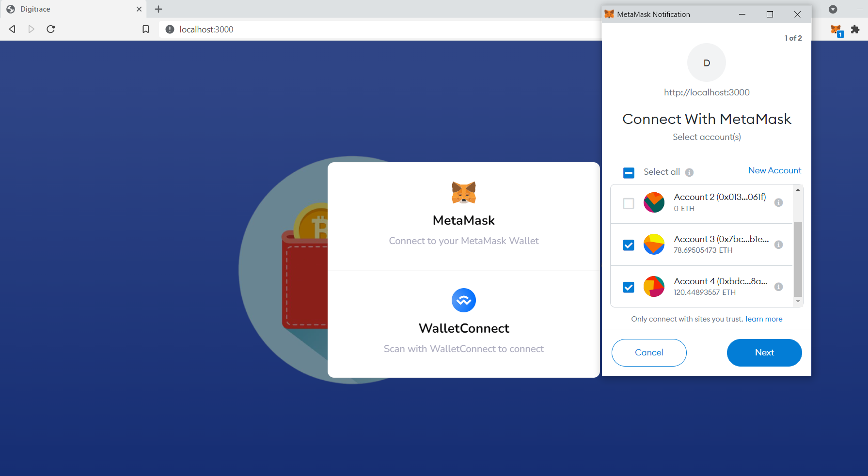Click 'Connect to your MetaMask Wallet' text

coord(464,241)
